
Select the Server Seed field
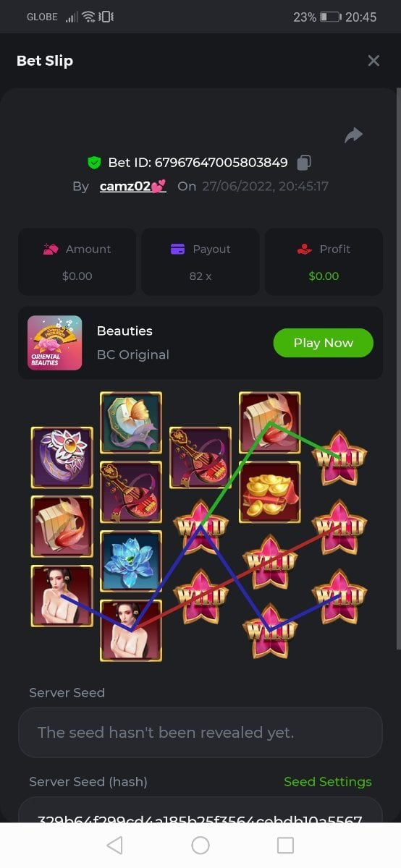point(200,732)
